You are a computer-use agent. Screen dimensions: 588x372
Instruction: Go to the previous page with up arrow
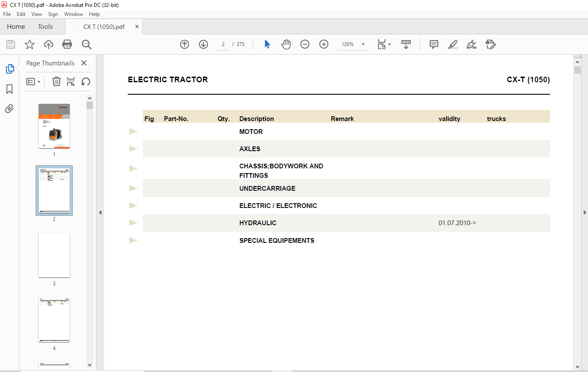coord(185,44)
